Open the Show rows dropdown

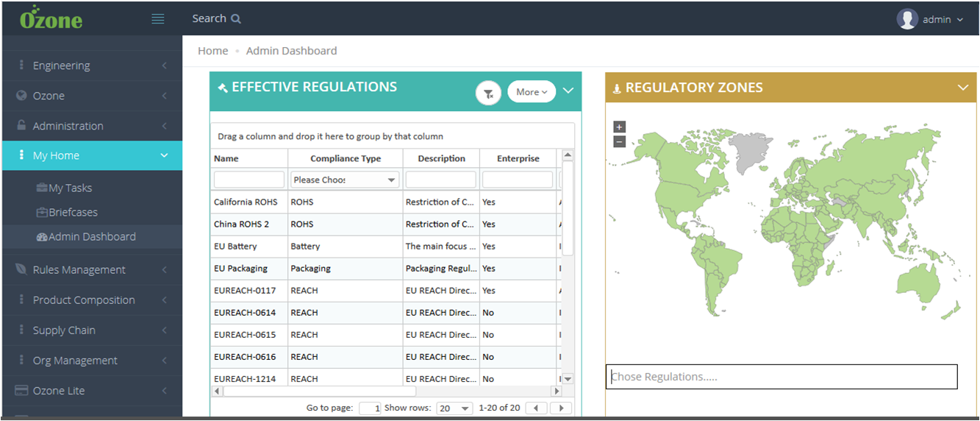pos(454,408)
